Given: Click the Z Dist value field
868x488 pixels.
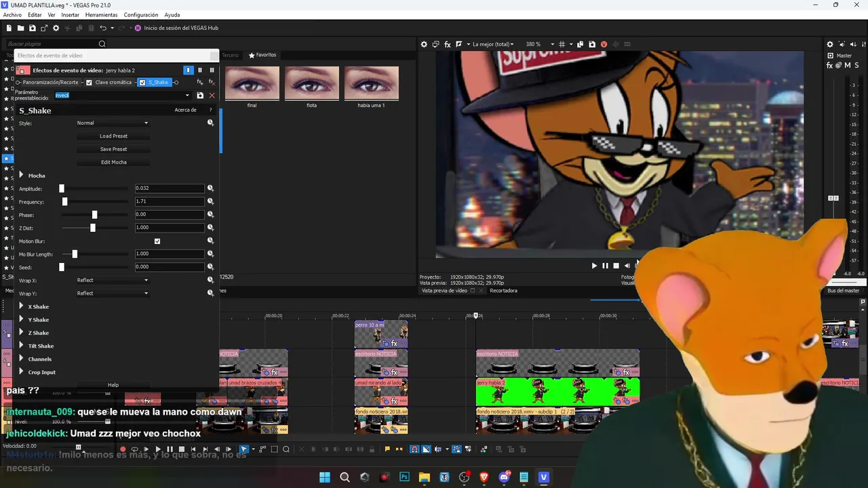Looking at the screenshot, I should pyautogui.click(x=169, y=228).
